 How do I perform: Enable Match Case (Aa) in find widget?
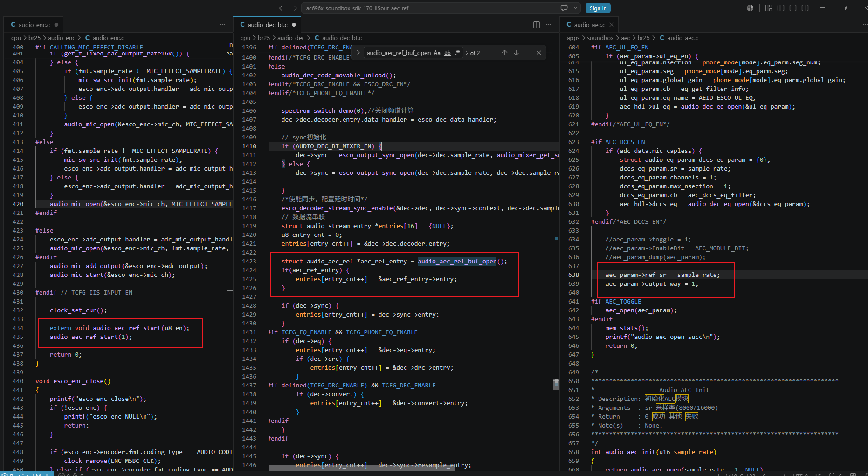437,53
